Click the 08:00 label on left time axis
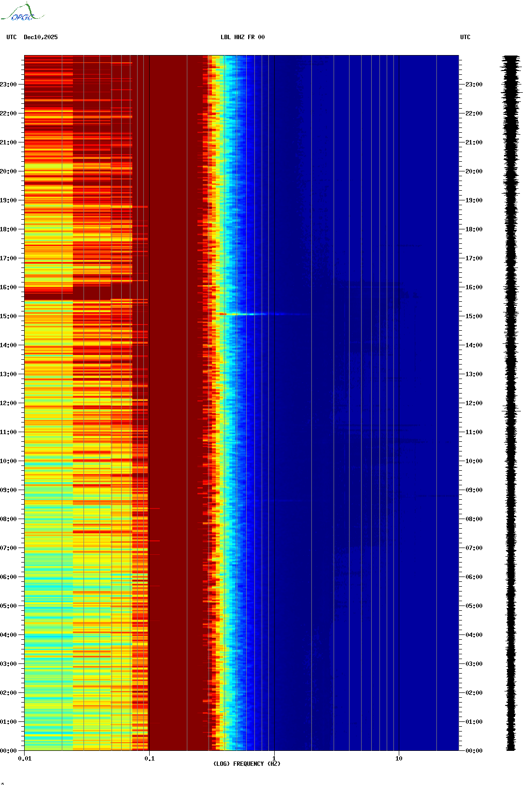532x789 pixels. tap(8, 519)
